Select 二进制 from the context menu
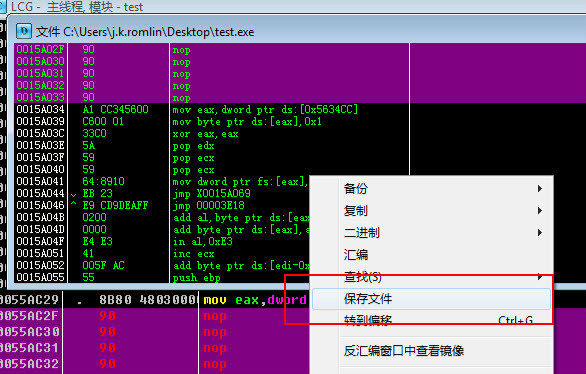Image resolution: width=586 pixels, height=374 pixels. point(361,233)
